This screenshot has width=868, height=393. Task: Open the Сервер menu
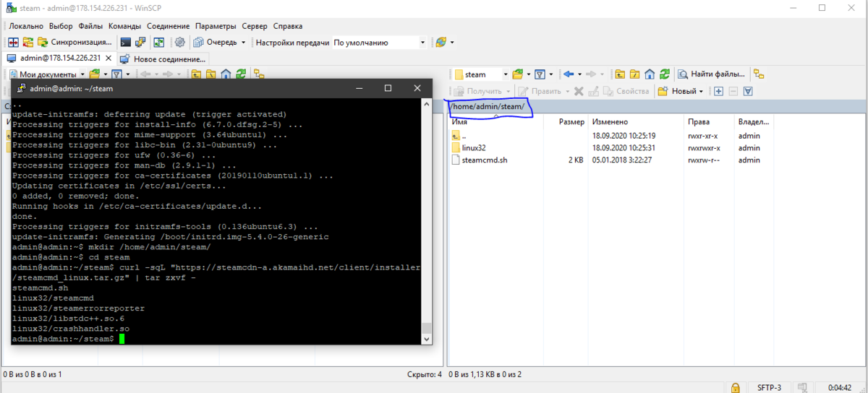coord(255,26)
